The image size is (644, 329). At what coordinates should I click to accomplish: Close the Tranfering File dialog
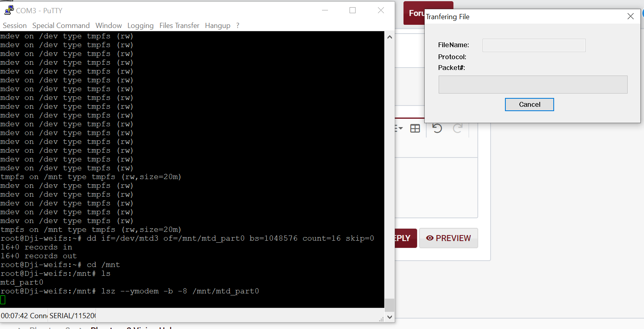[630, 16]
